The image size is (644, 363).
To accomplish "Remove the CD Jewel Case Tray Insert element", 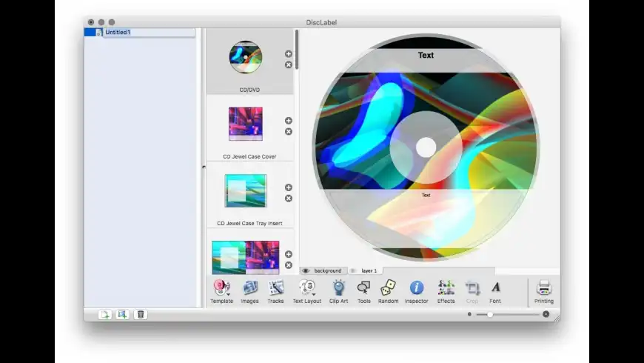I will click(289, 199).
